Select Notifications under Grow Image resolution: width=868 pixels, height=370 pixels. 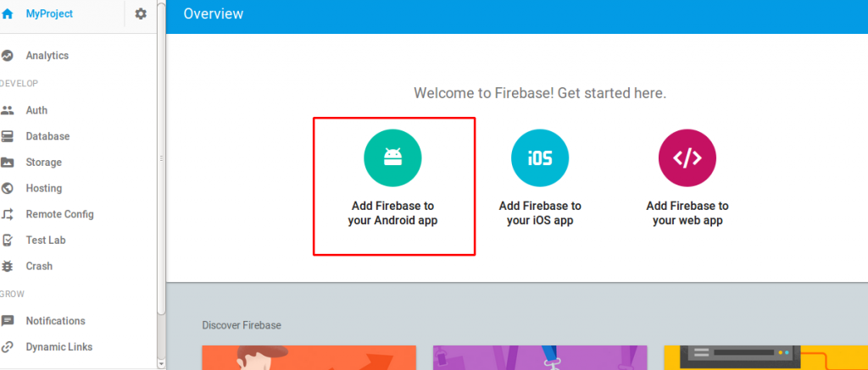[x=55, y=321]
